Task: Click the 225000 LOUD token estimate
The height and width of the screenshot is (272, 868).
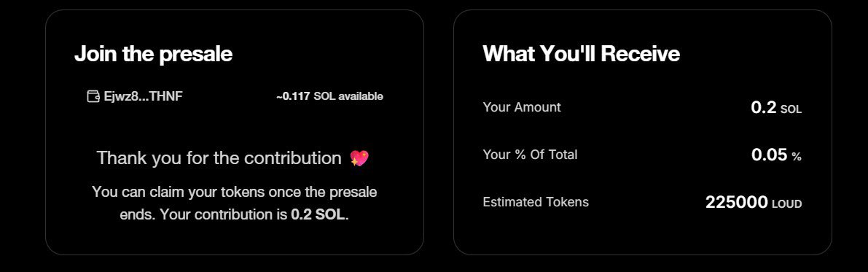Action: click(754, 203)
